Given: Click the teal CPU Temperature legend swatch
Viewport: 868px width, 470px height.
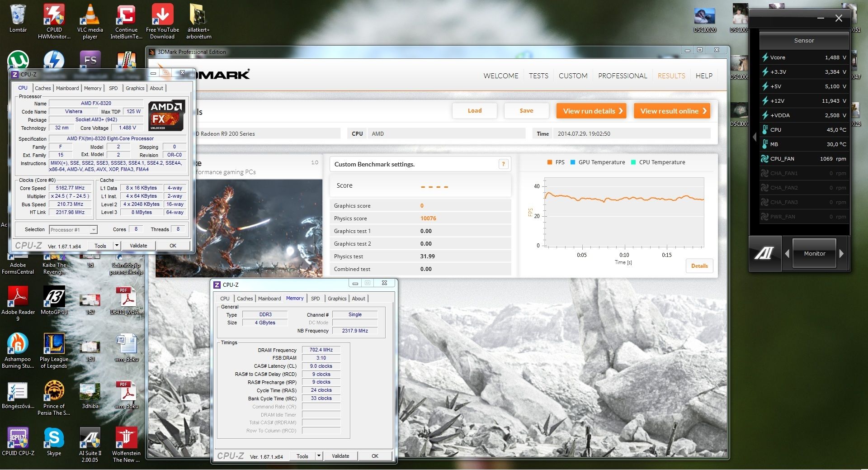Looking at the screenshot, I should pyautogui.click(x=633, y=162).
